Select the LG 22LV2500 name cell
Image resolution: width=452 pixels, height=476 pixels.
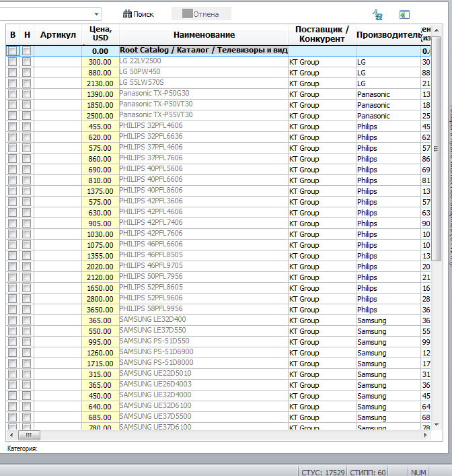(204, 61)
